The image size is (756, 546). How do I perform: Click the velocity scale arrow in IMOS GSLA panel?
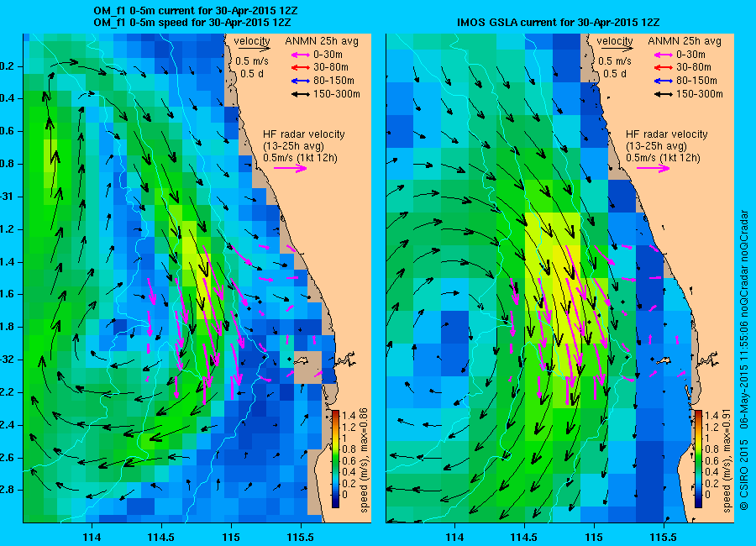tap(617, 49)
